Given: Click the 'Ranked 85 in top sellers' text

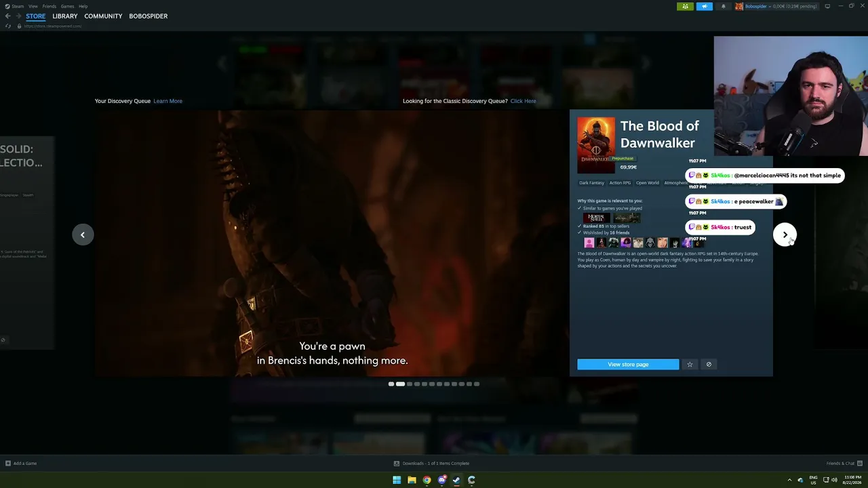Looking at the screenshot, I should 606,226.
